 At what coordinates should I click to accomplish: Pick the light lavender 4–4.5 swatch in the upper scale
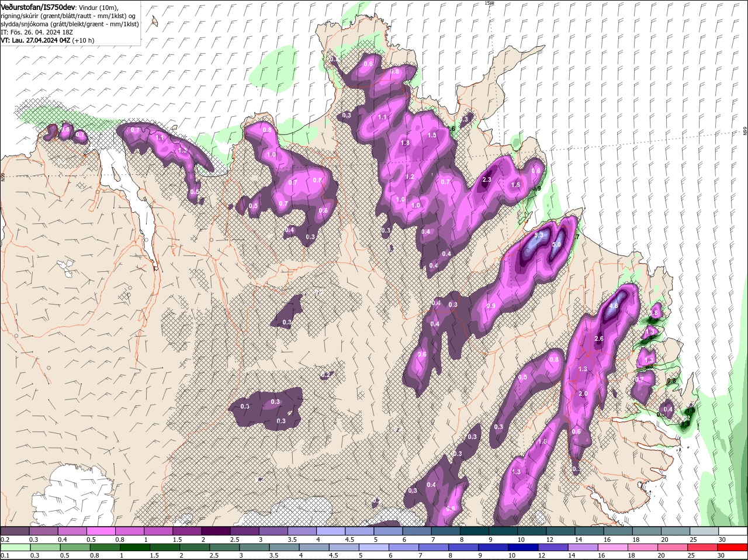point(331,531)
